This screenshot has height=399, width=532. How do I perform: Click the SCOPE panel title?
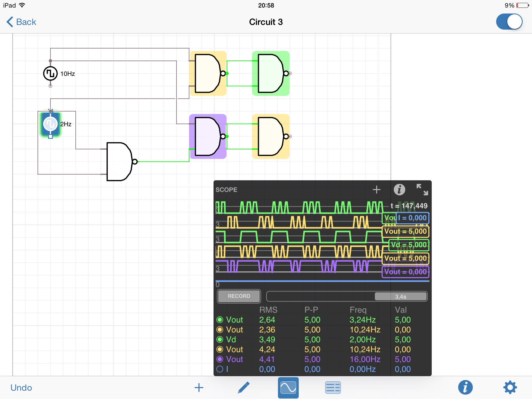(x=226, y=190)
